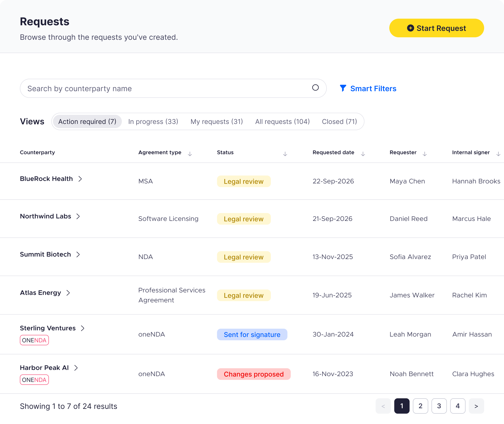
Task: Open Northwind Labs row chevron
Action: (x=78, y=216)
